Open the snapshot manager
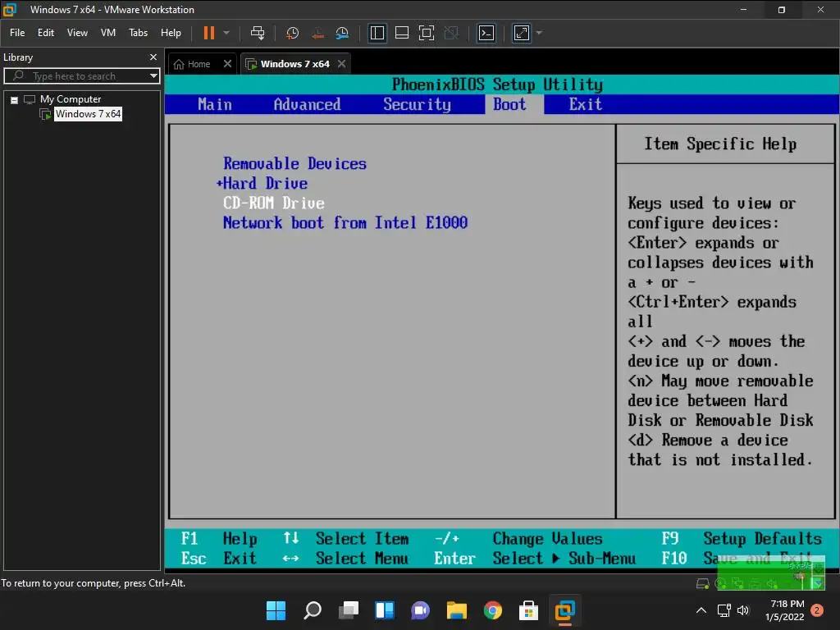This screenshot has height=630, width=840. 342,33
